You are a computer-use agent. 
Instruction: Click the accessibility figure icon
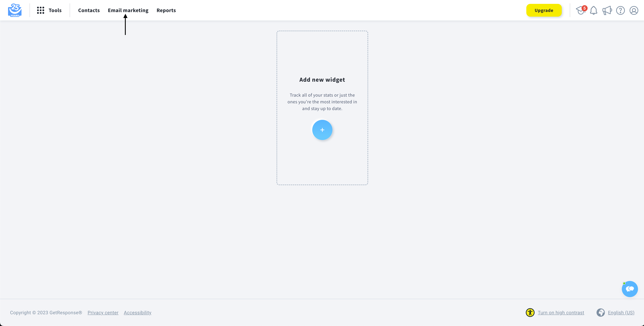tap(530, 313)
